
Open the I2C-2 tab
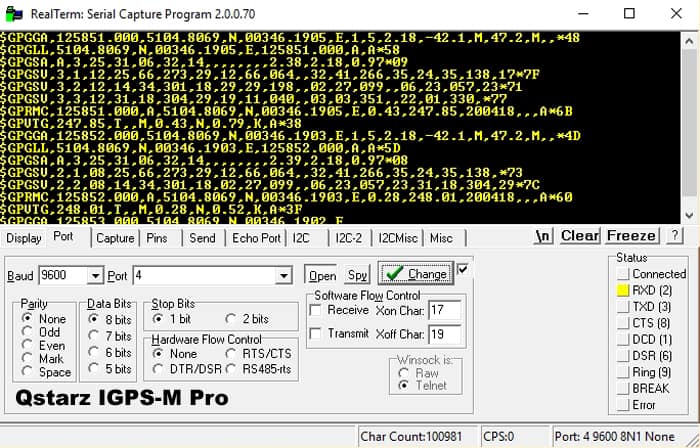coord(349,238)
